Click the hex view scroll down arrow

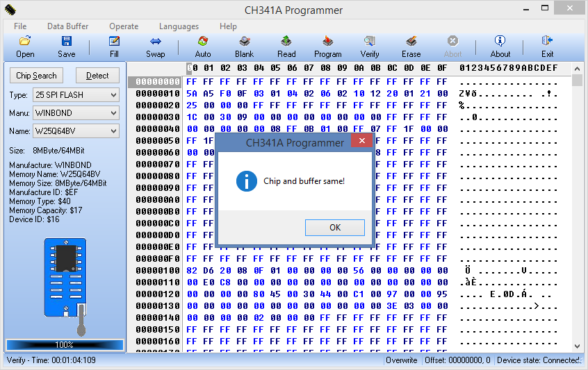[x=577, y=346]
